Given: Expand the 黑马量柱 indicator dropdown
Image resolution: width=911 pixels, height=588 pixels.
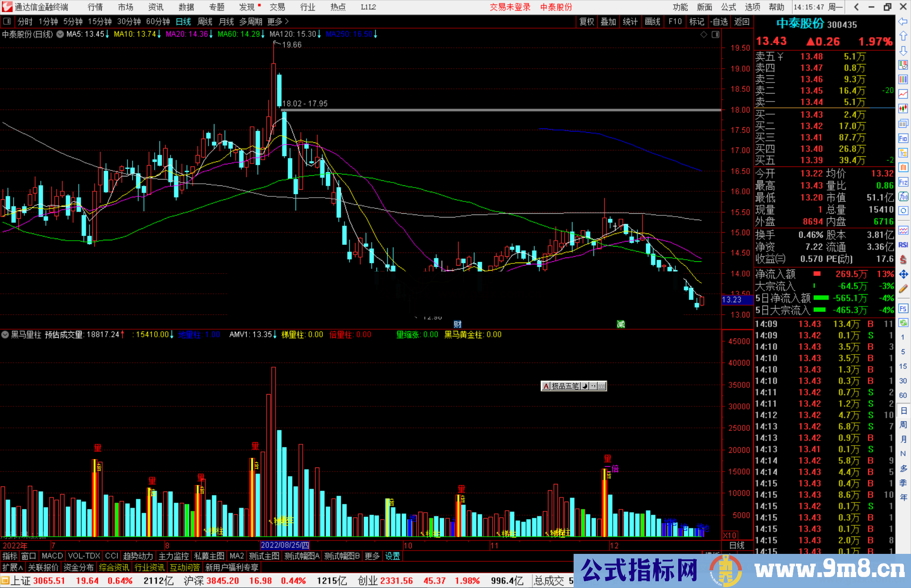Looking at the screenshot, I should (x=5, y=335).
